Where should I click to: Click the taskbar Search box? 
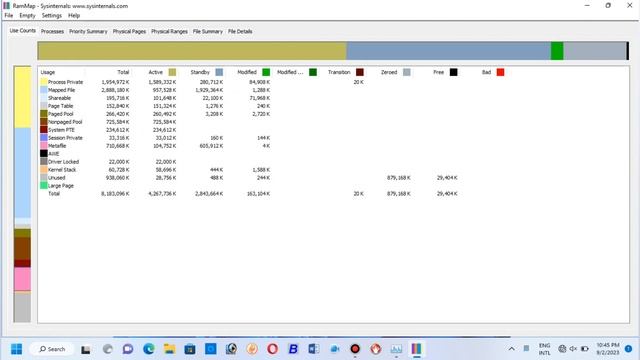[x=52, y=349]
